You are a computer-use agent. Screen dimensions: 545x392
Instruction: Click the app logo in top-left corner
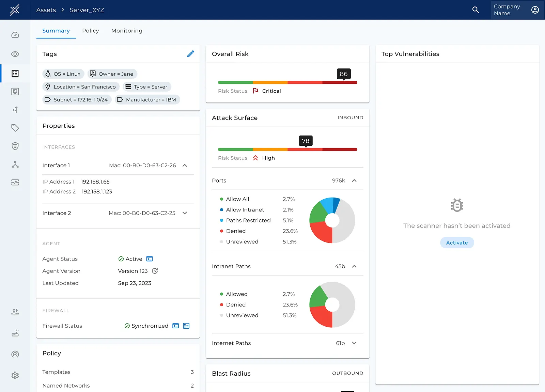[15, 10]
